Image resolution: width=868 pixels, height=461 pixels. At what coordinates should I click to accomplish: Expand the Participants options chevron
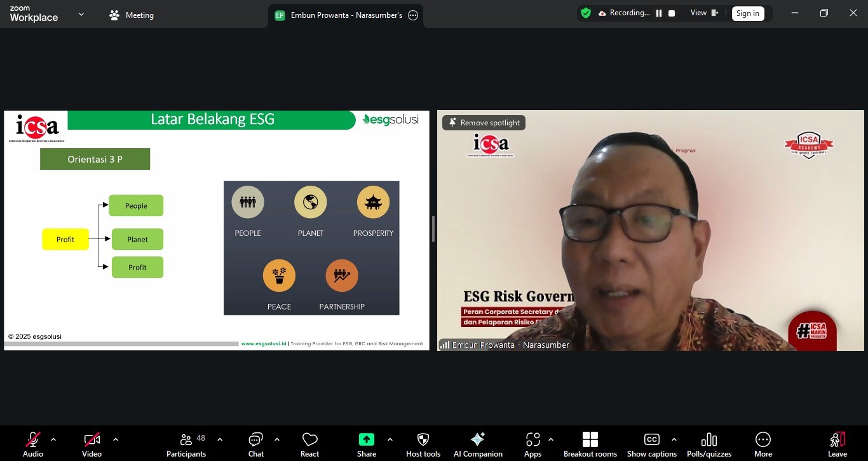pyautogui.click(x=219, y=439)
